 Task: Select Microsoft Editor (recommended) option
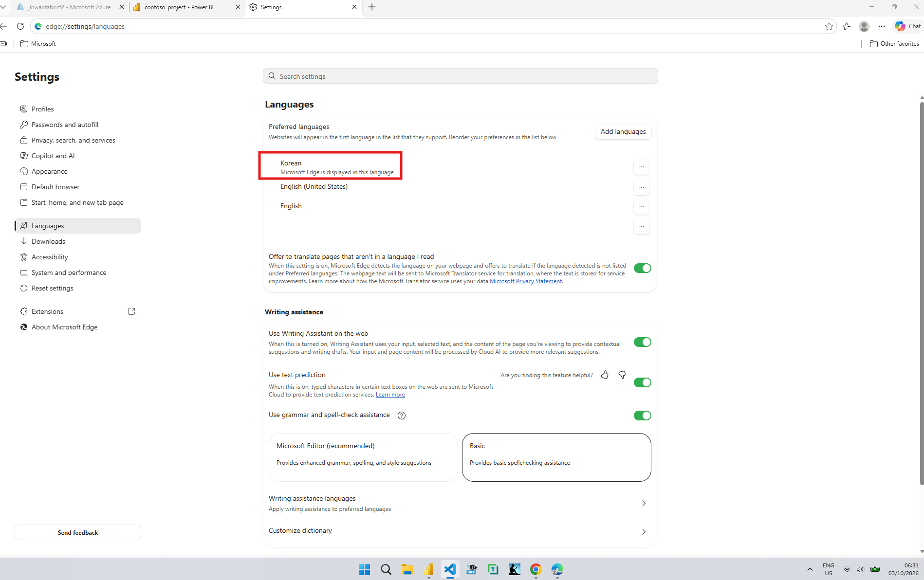pos(363,457)
